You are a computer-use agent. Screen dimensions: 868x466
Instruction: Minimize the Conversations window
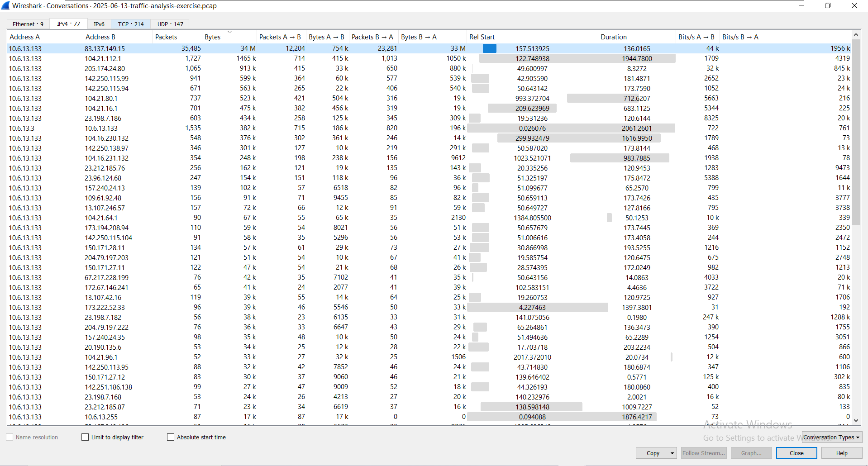[x=801, y=5]
